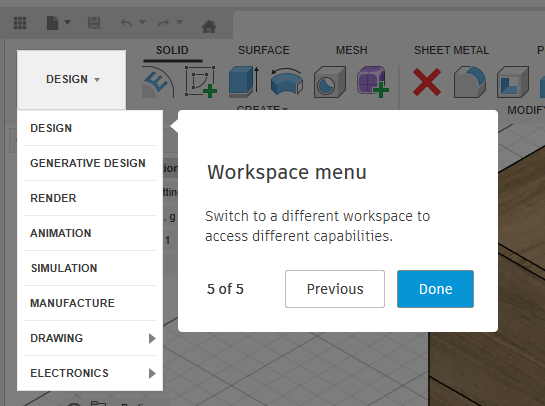
Task: Switch to the MESH tab
Action: [352, 50]
